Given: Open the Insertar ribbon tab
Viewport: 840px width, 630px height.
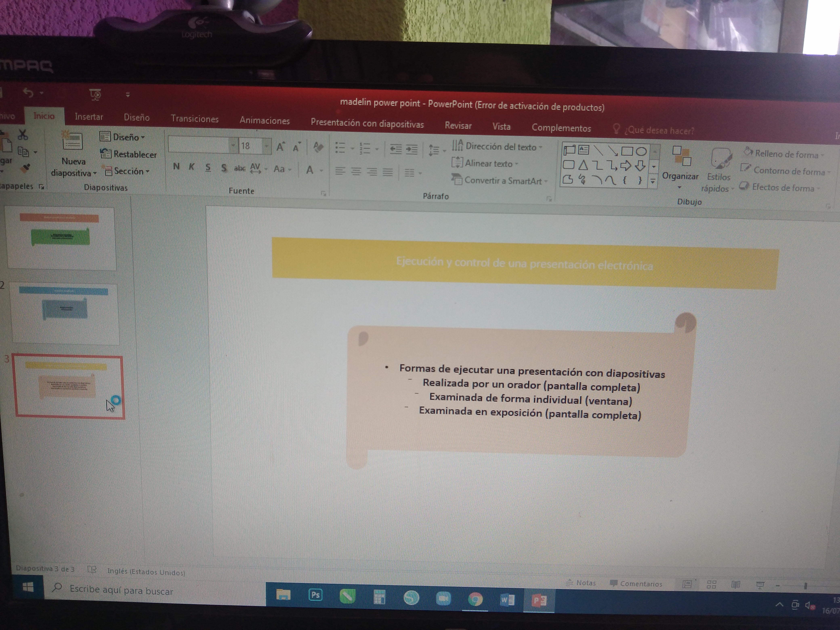Looking at the screenshot, I should click(x=89, y=117).
